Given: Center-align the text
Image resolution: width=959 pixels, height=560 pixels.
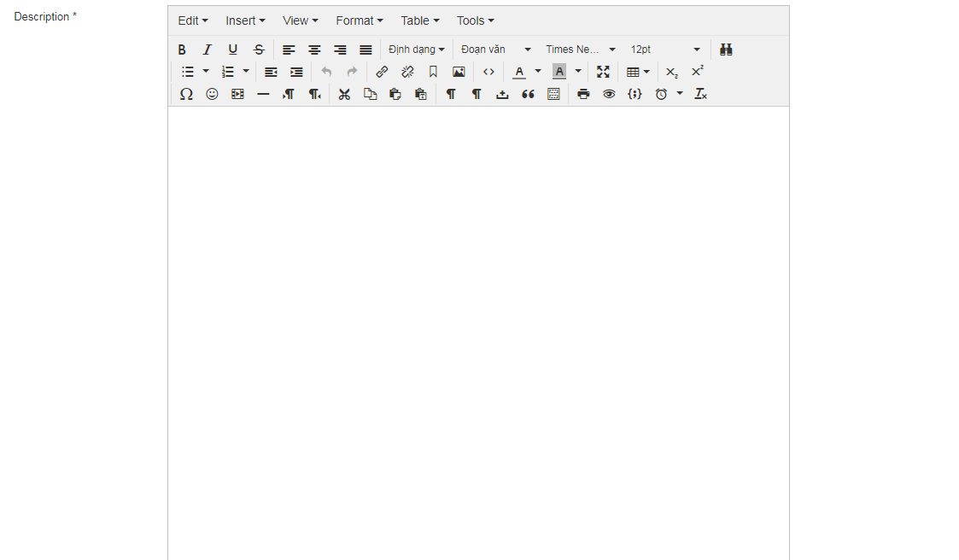Looking at the screenshot, I should point(314,50).
